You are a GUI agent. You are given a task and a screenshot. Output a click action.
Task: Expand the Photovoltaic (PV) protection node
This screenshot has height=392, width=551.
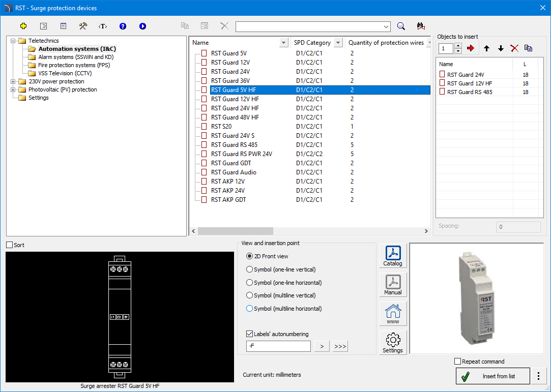click(13, 89)
